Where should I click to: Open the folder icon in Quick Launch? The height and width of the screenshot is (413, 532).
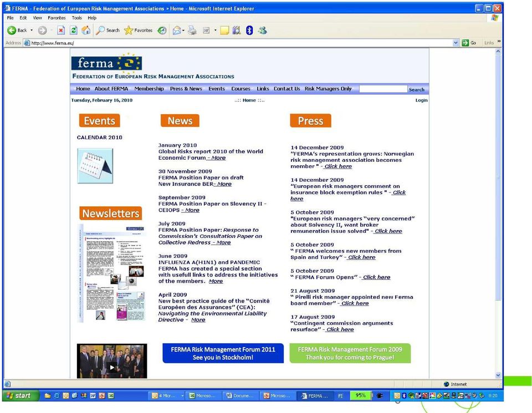pyautogui.click(x=48, y=396)
